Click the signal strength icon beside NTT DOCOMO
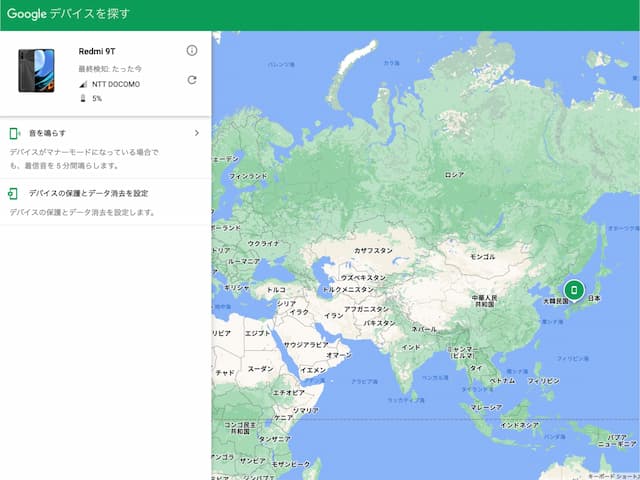The height and width of the screenshot is (480, 640). tap(83, 84)
